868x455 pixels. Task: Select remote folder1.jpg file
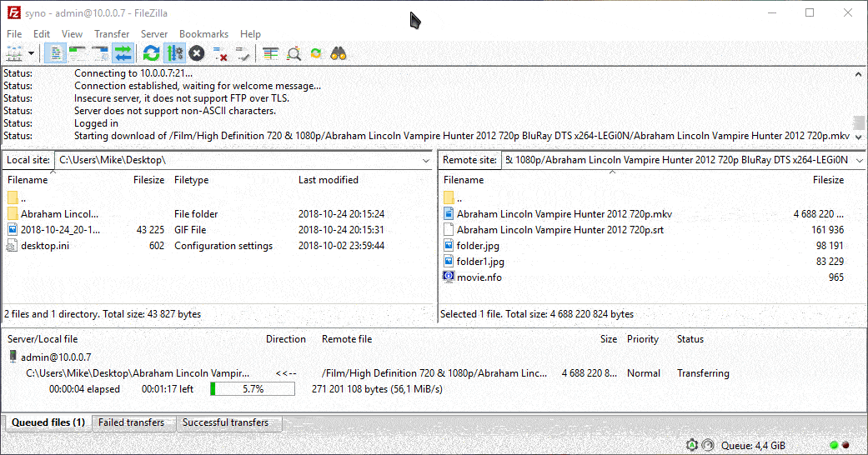[480, 262]
